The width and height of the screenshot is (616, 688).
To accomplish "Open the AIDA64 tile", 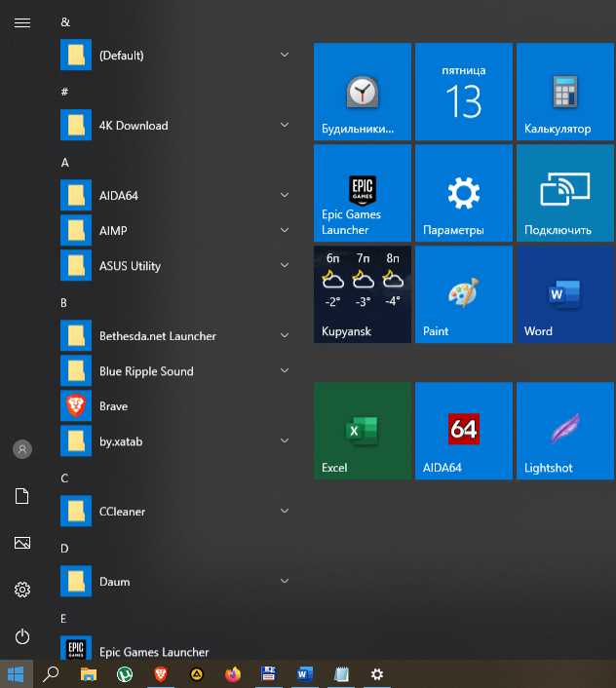I will click(x=464, y=431).
